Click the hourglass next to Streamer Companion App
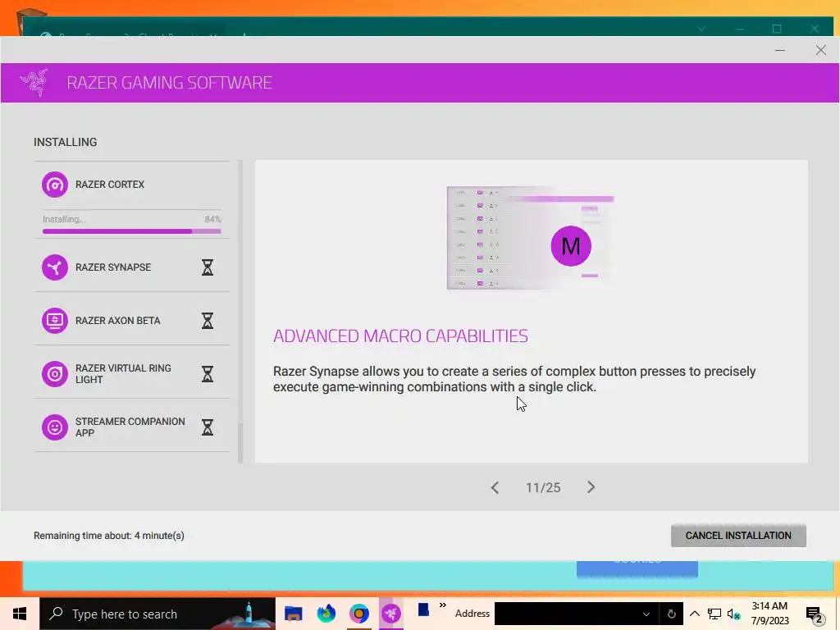The width and height of the screenshot is (840, 630). [x=208, y=427]
